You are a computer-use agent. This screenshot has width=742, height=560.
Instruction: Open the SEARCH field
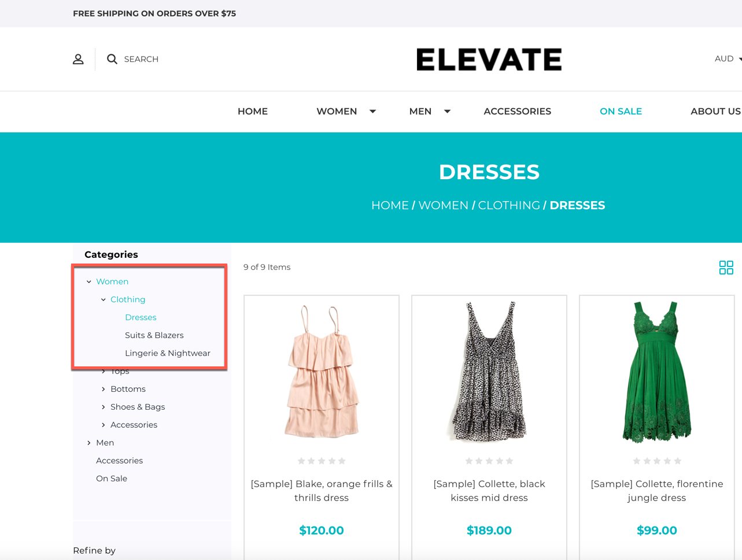point(141,59)
